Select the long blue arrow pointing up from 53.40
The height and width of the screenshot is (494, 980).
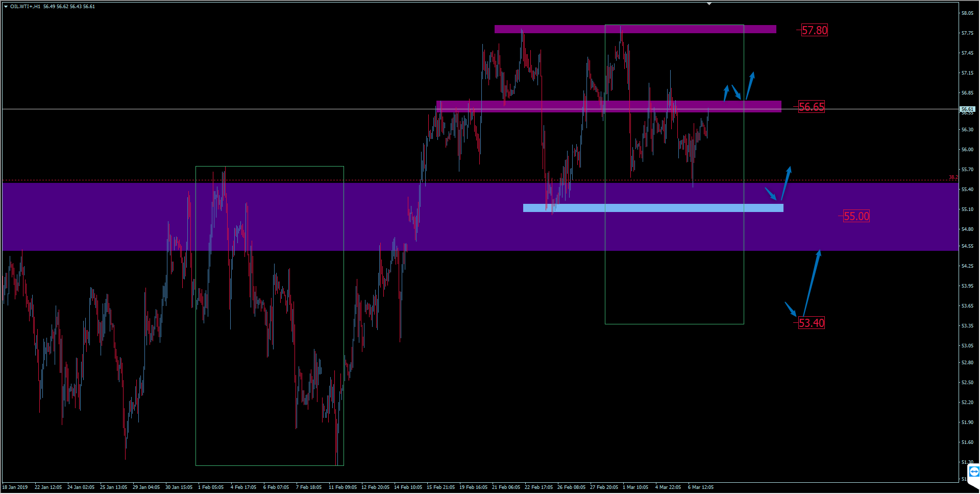pyautogui.click(x=812, y=283)
